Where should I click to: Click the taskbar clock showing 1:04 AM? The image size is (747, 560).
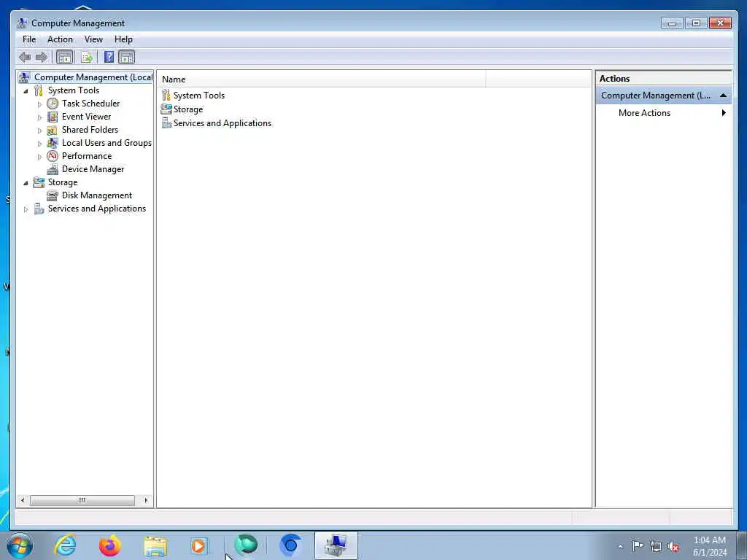pyautogui.click(x=709, y=546)
